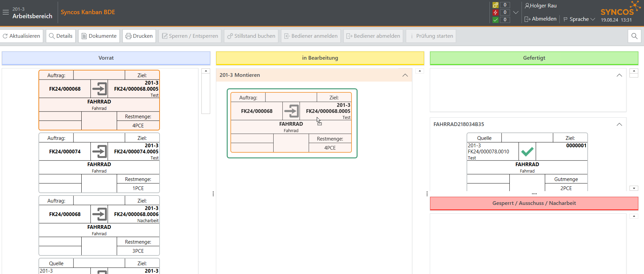Open Details for selected card
Image resolution: width=644 pixels, height=274 pixels.
tap(61, 36)
